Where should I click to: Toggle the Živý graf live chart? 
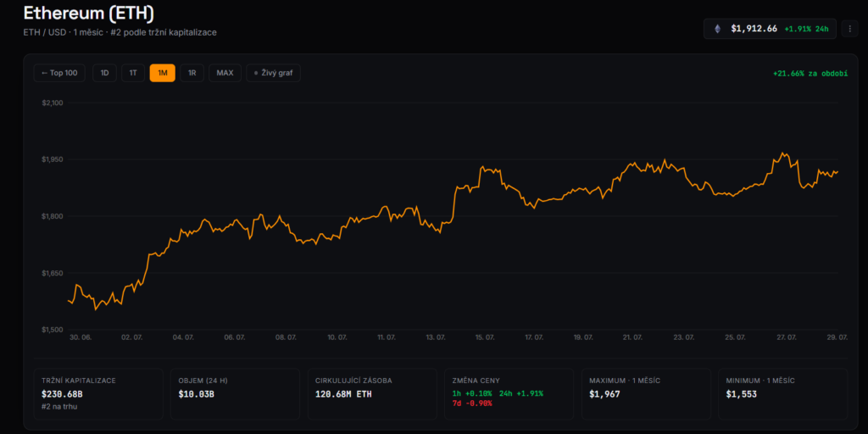coord(274,73)
